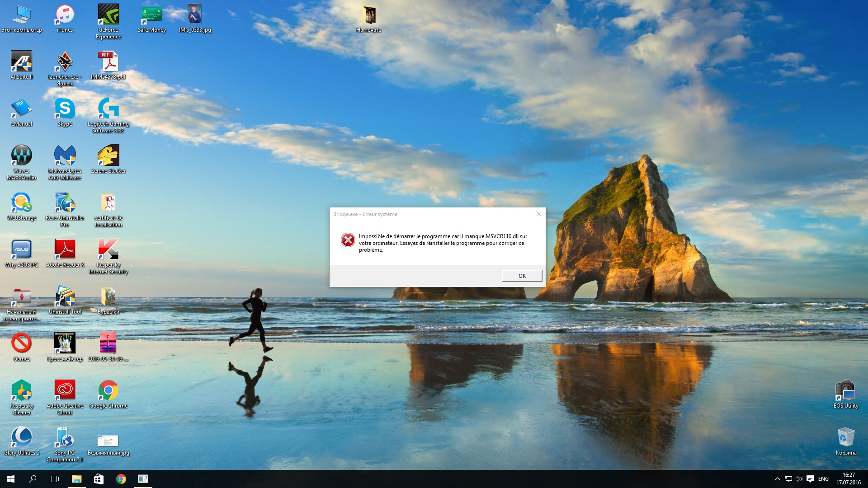Image resolution: width=868 pixels, height=488 pixels.
Task: Select the Revo Uninstaller Pro icon
Action: click(x=65, y=210)
